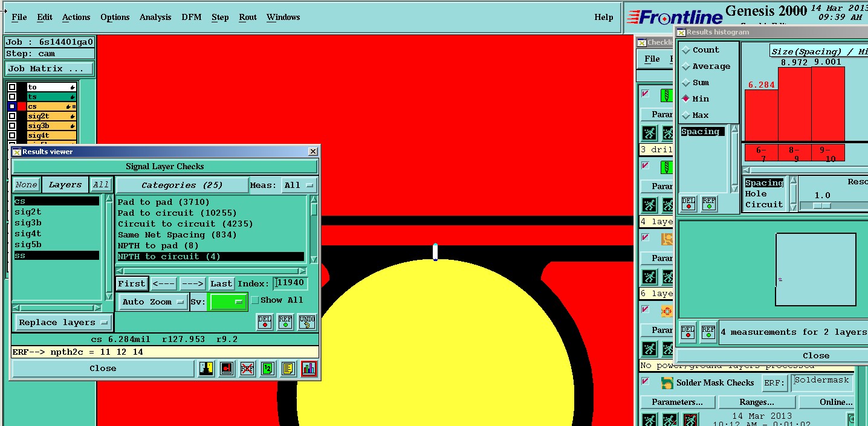Go to next result with ---> button
This screenshot has width=868, height=426.
(192, 283)
